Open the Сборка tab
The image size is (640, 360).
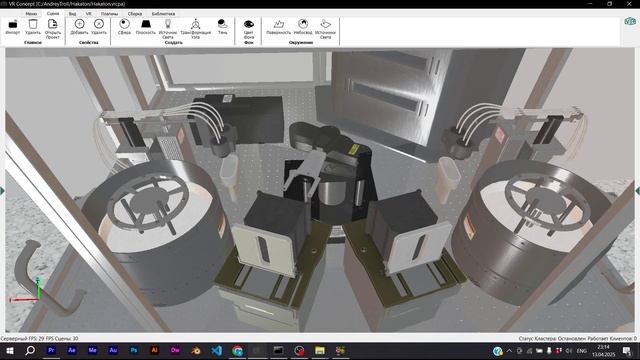coord(134,14)
